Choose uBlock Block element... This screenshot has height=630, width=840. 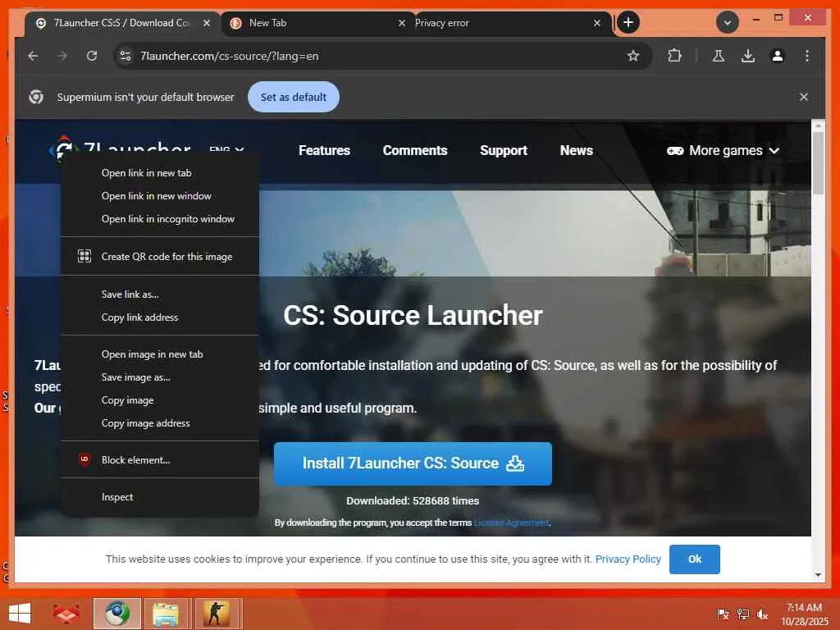click(x=160, y=460)
